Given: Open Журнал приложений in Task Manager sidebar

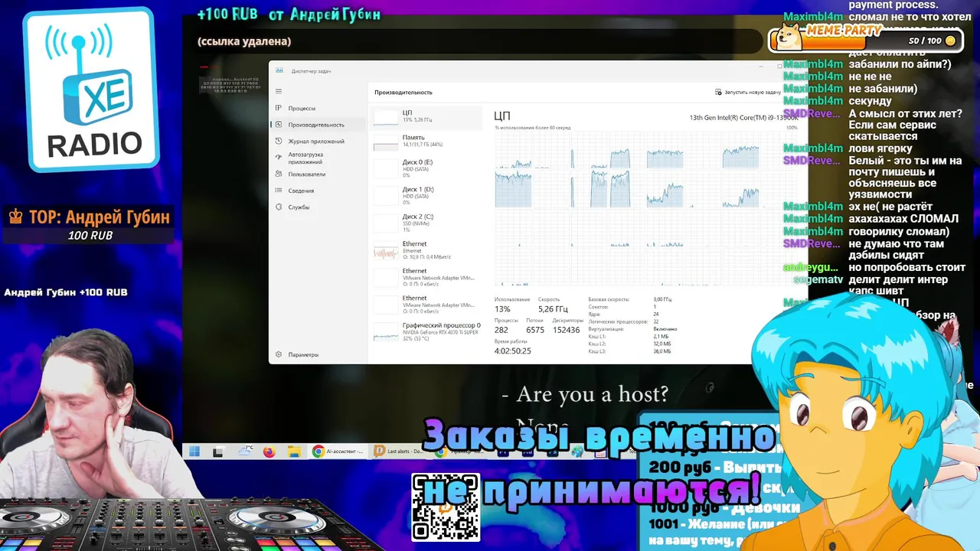Looking at the screenshot, I should [319, 142].
